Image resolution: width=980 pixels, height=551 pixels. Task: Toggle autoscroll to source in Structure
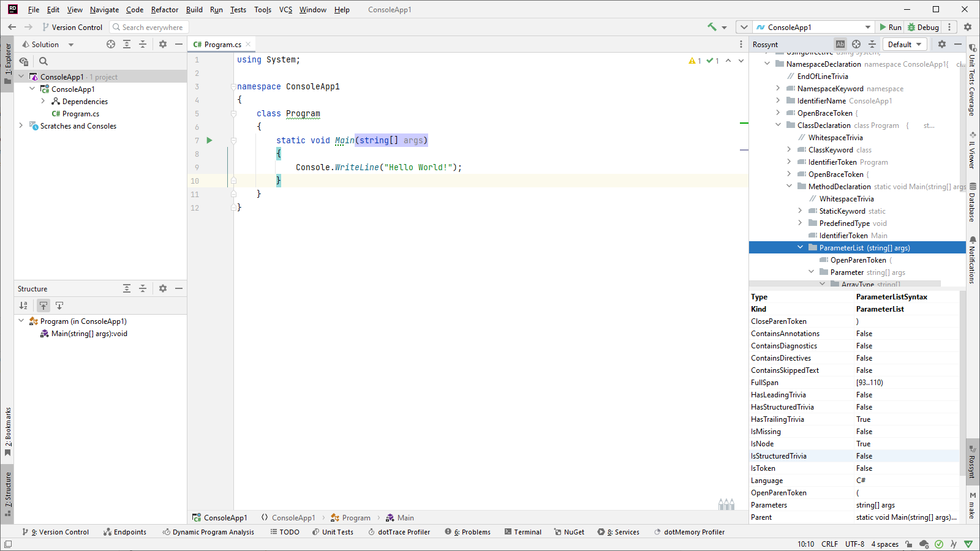pos(43,305)
